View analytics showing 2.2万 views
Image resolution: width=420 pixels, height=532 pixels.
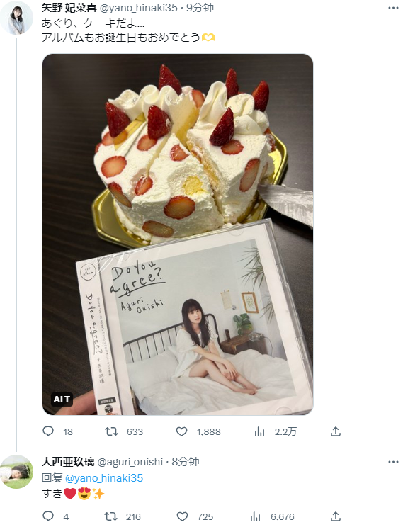pos(259,431)
